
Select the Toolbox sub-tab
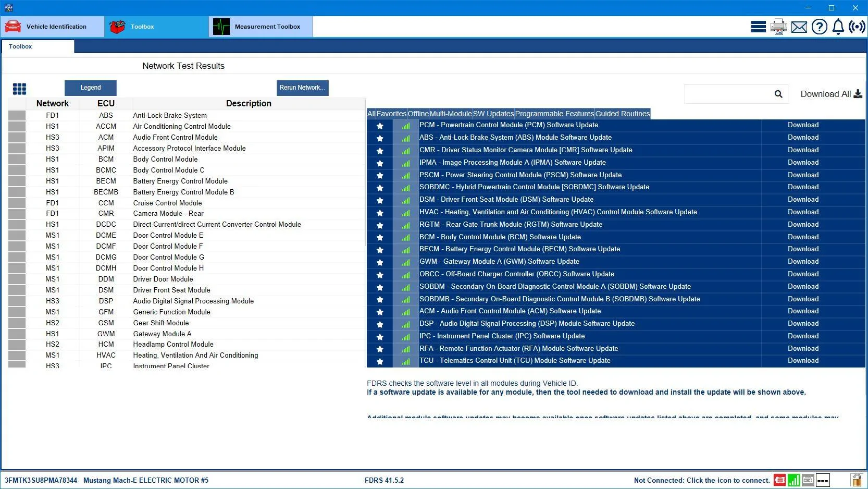(38, 46)
